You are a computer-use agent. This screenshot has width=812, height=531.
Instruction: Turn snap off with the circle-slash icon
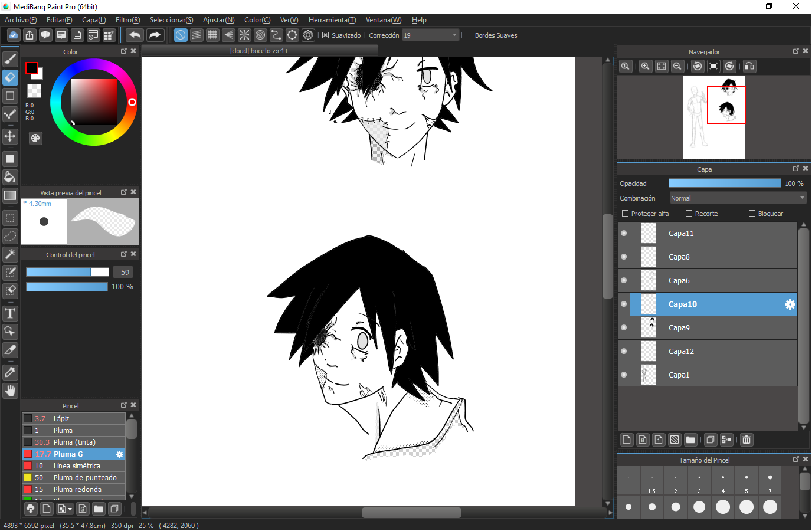(x=181, y=35)
